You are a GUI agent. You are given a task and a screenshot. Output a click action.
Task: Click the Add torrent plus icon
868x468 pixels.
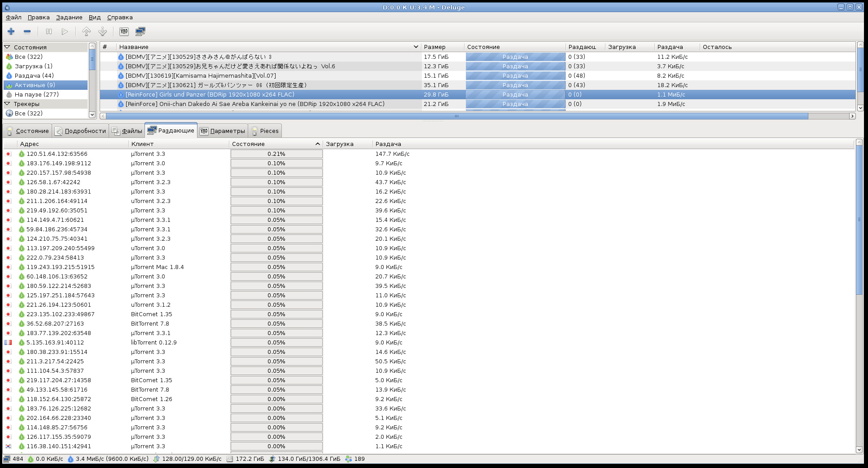click(x=11, y=31)
